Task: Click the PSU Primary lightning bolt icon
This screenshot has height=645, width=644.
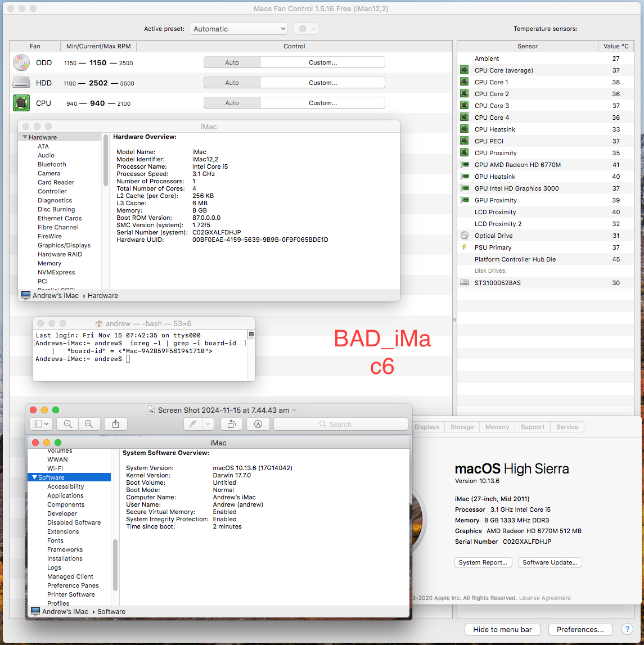Action: (x=464, y=247)
